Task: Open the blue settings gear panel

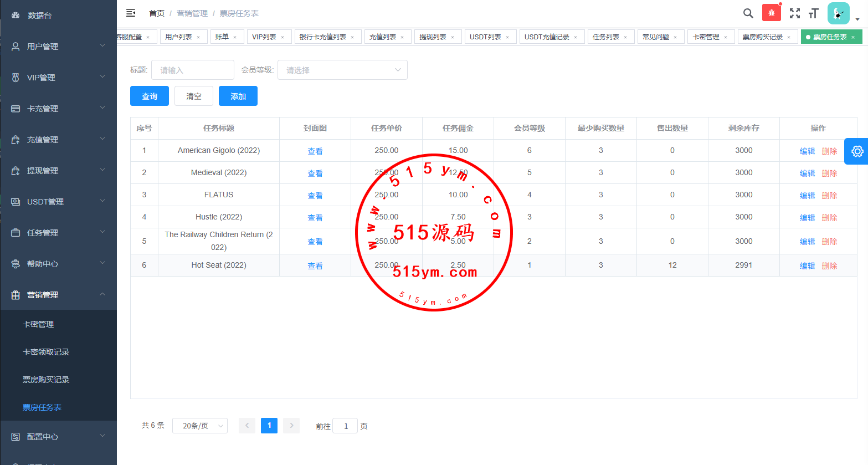Action: [856, 151]
